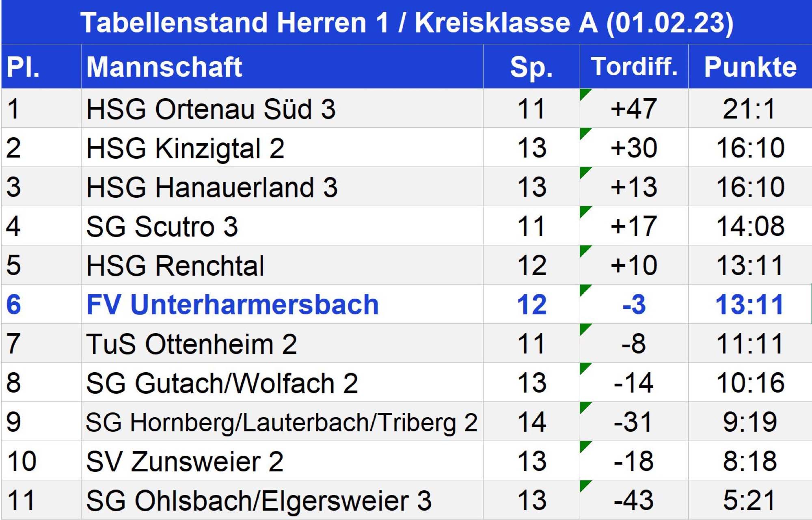The width and height of the screenshot is (812, 520).
Task: Click the green triangle in the -43 cell
Action: click(x=584, y=485)
